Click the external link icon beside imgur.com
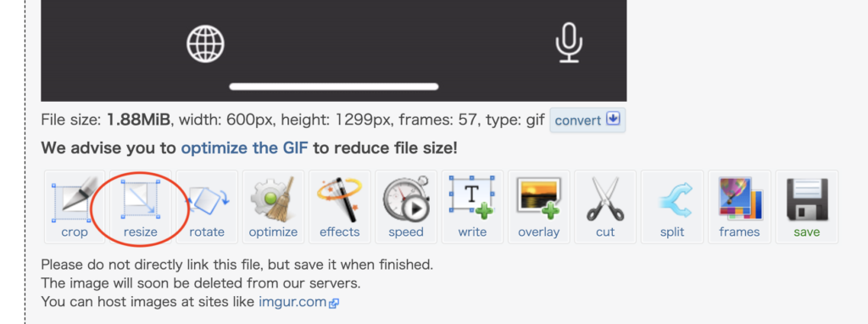The height and width of the screenshot is (324, 868). coord(334,303)
